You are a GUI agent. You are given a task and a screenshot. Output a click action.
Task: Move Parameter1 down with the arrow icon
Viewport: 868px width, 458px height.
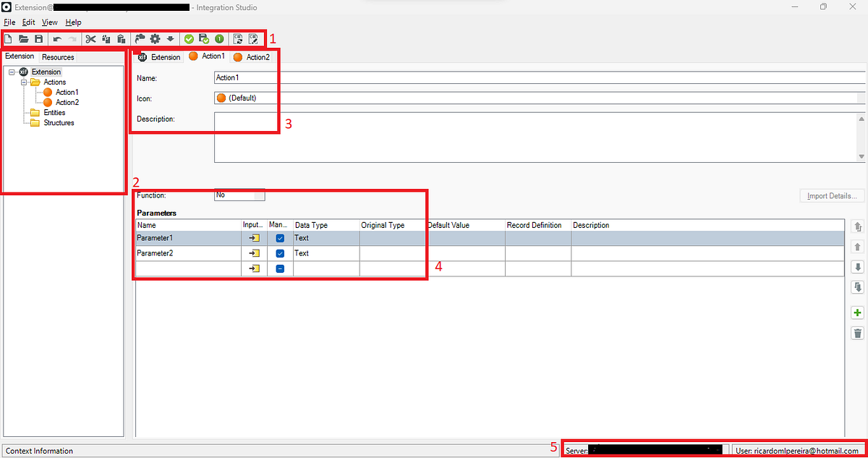tap(857, 267)
